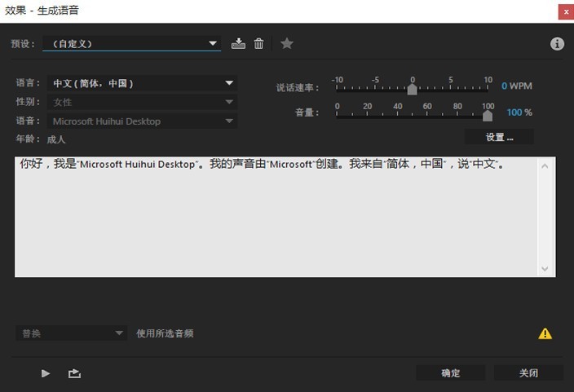Play preview of generated speech
The width and height of the screenshot is (574, 392).
pos(46,373)
